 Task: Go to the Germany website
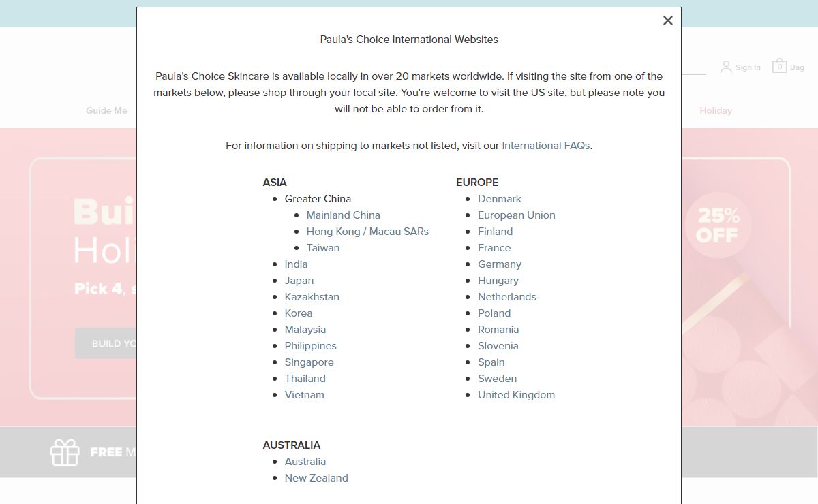coord(500,264)
